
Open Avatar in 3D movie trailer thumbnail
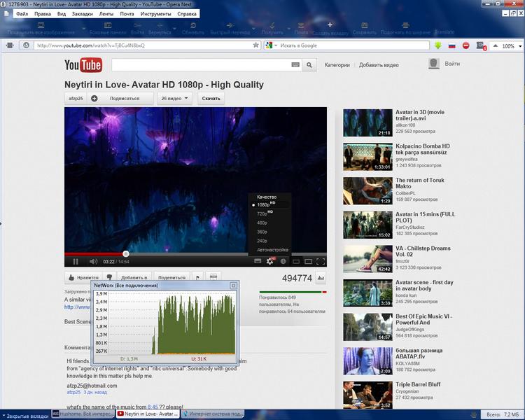point(367,122)
